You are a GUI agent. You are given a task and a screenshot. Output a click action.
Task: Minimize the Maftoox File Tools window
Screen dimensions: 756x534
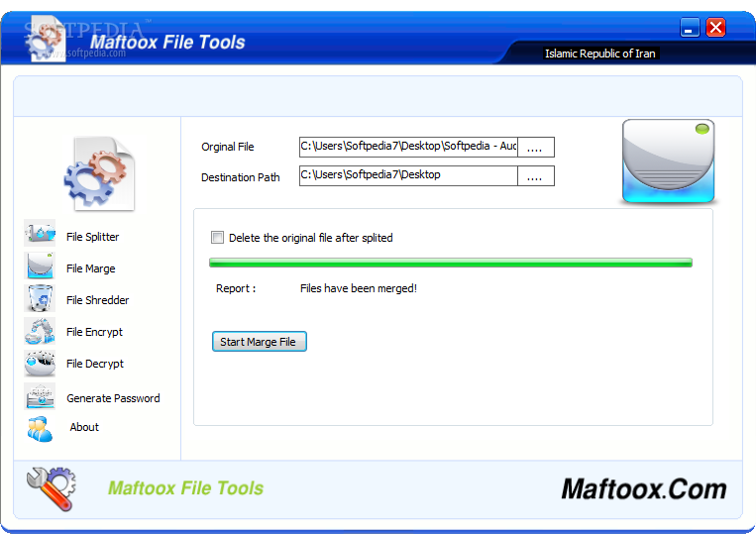tap(690, 28)
